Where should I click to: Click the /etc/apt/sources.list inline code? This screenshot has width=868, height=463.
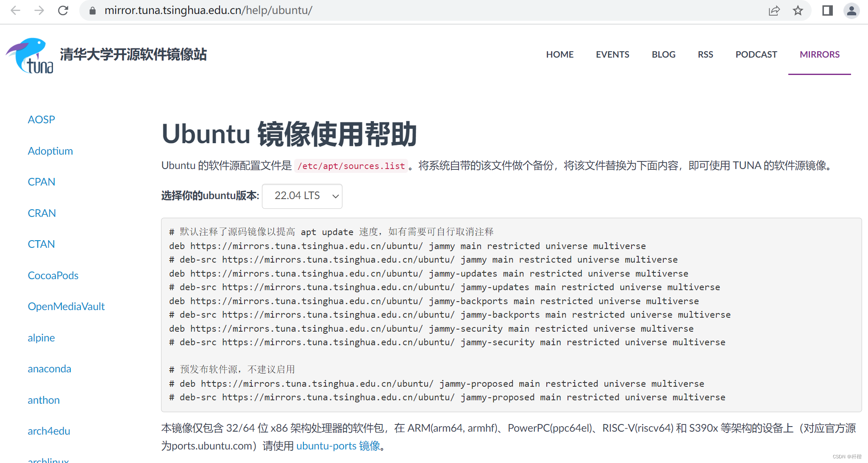[351, 166]
